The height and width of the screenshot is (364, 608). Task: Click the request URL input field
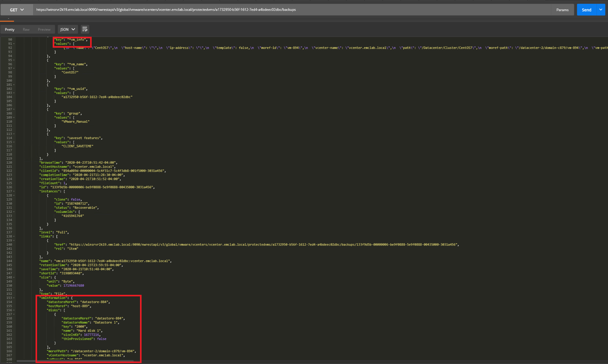[x=281, y=10]
